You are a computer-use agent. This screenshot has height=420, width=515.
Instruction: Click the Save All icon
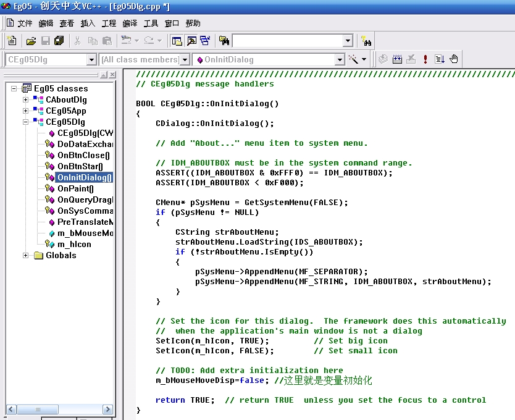[59, 41]
